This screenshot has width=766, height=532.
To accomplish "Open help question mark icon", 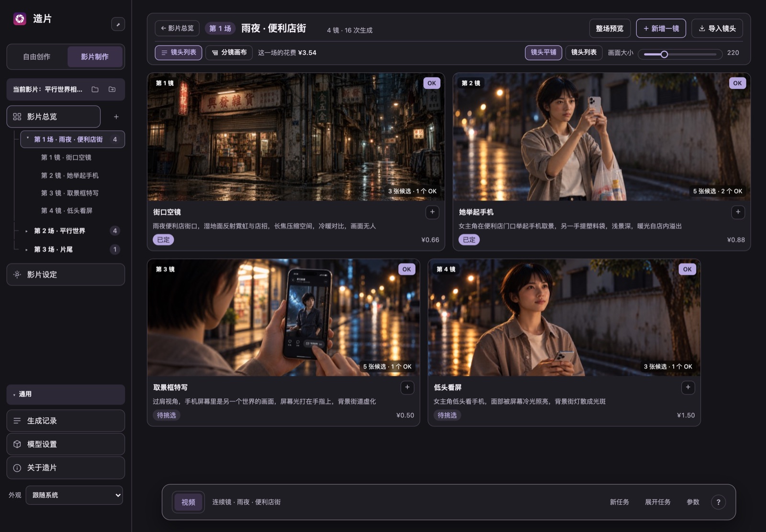I will 718,502.
